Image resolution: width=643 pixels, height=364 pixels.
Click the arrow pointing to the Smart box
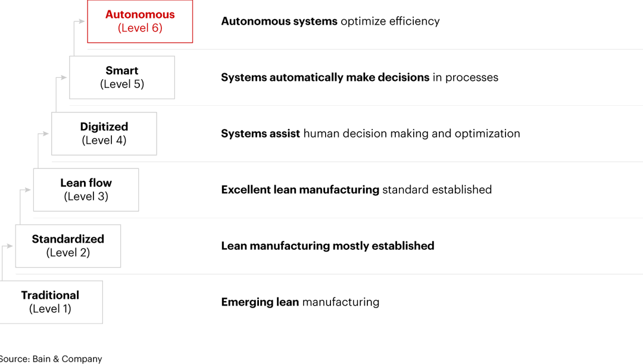pyautogui.click(x=63, y=77)
